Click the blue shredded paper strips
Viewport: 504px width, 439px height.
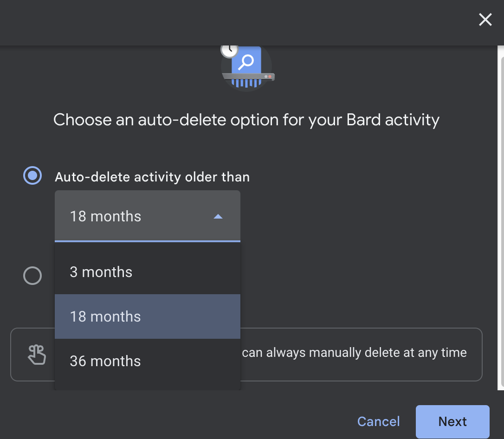pyautogui.click(x=247, y=84)
